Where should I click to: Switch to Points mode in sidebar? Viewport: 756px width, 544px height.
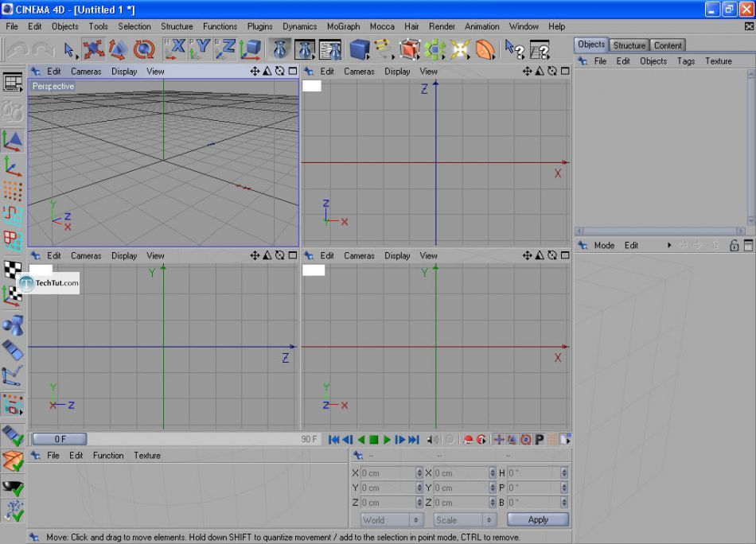(x=13, y=192)
